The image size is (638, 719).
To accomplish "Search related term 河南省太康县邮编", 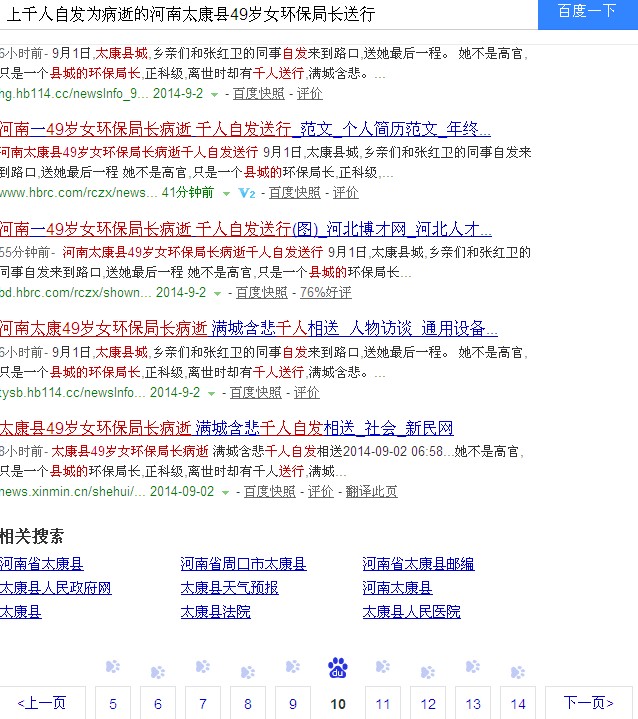I will 418,564.
